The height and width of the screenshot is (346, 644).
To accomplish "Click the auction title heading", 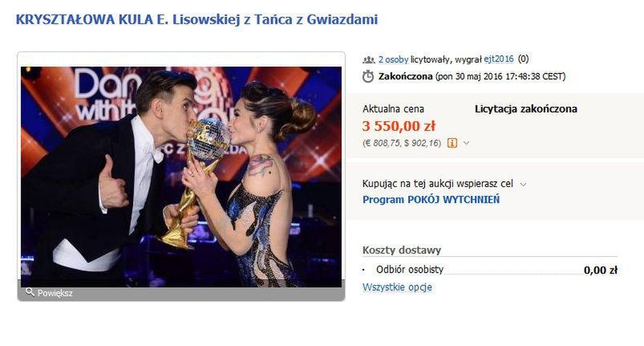I will tap(196, 19).
